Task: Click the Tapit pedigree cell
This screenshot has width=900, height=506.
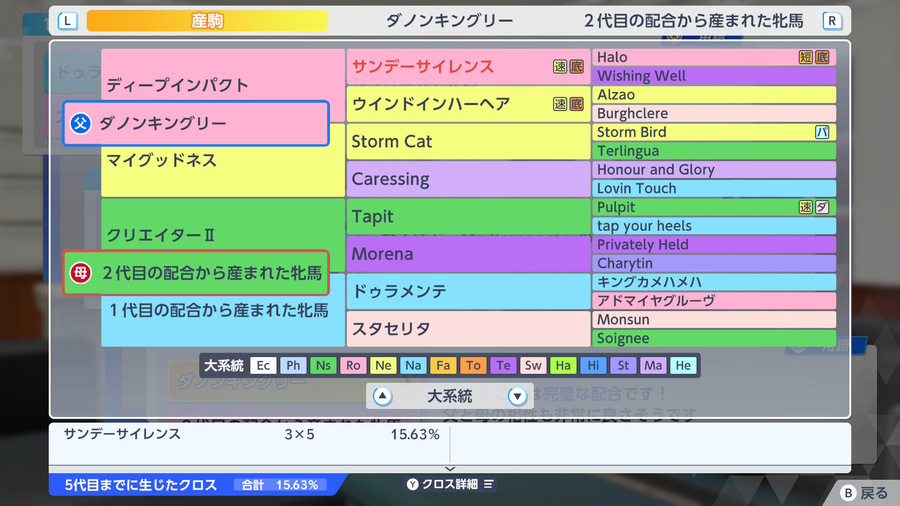Action: click(x=468, y=216)
